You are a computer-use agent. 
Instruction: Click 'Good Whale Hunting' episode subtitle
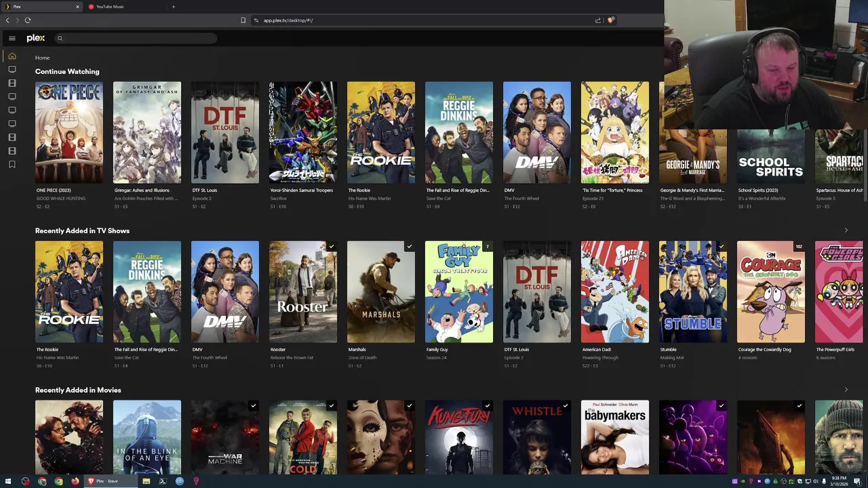coord(61,199)
